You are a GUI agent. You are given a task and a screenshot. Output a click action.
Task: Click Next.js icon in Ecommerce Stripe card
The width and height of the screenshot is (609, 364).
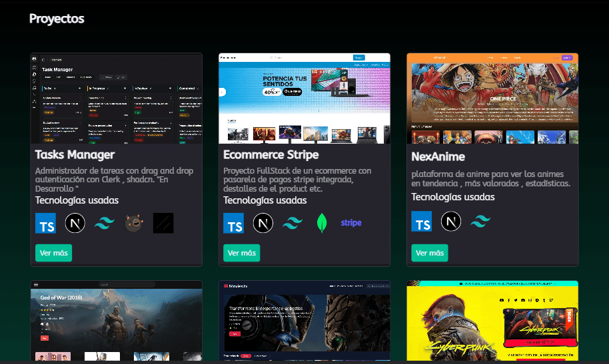pyautogui.click(x=263, y=223)
